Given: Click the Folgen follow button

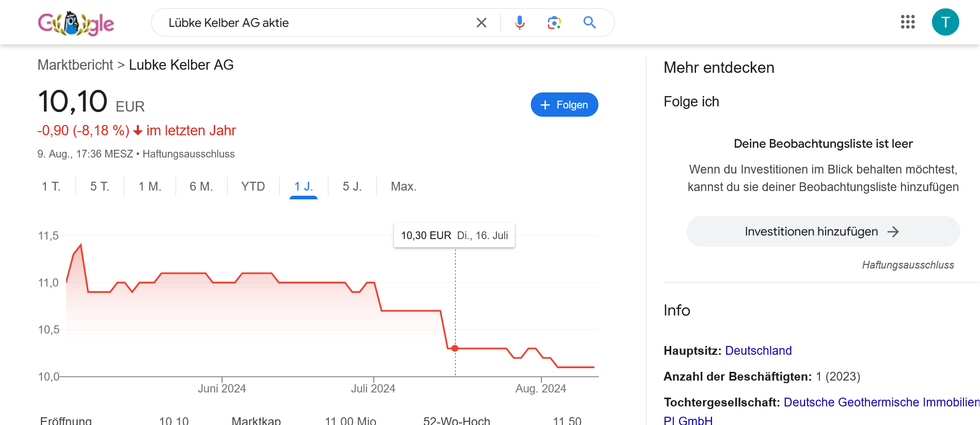Looking at the screenshot, I should coord(564,105).
